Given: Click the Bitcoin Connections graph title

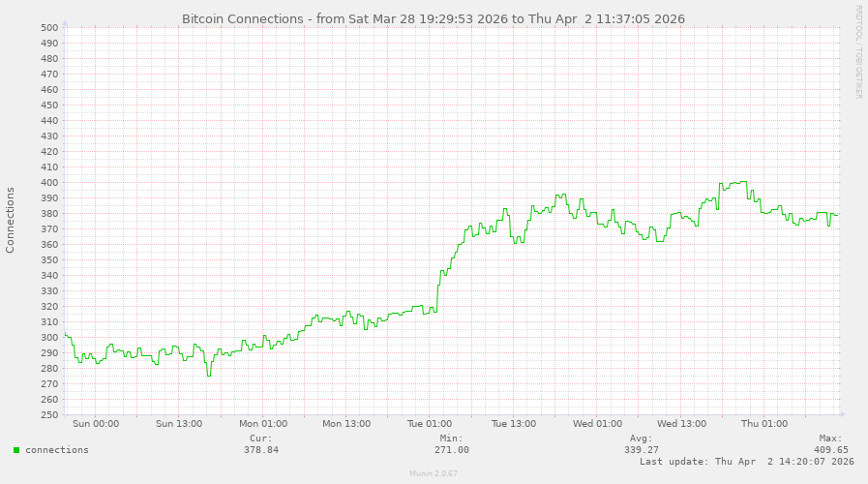Looking at the screenshot, I should [434, 19].
